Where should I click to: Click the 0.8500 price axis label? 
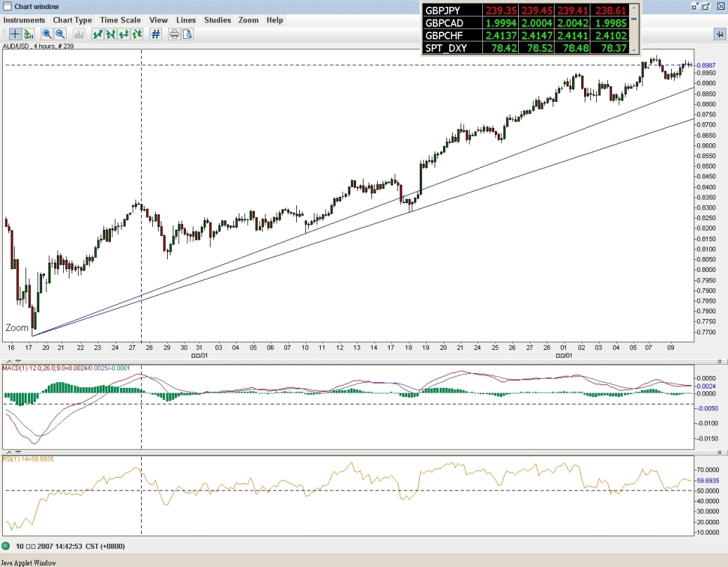click(706, 167)
